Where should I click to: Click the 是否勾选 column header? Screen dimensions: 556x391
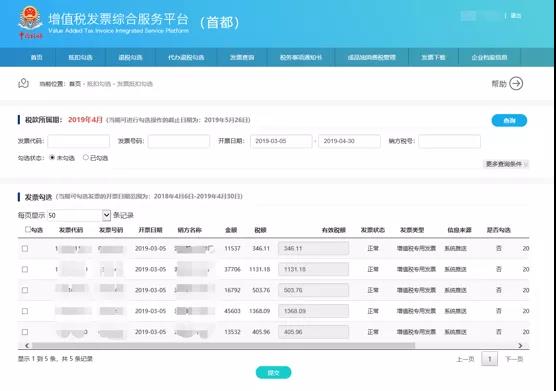499,230
